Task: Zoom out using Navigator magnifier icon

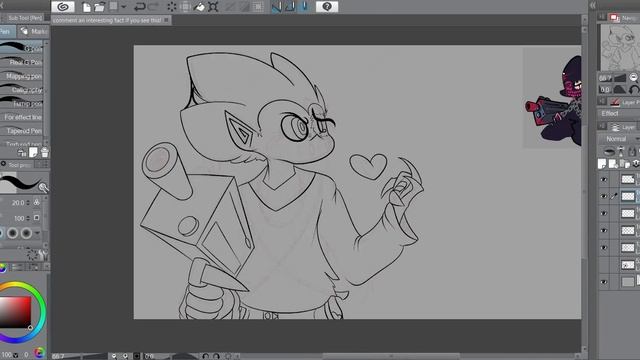Action: [x=633, y=78]
